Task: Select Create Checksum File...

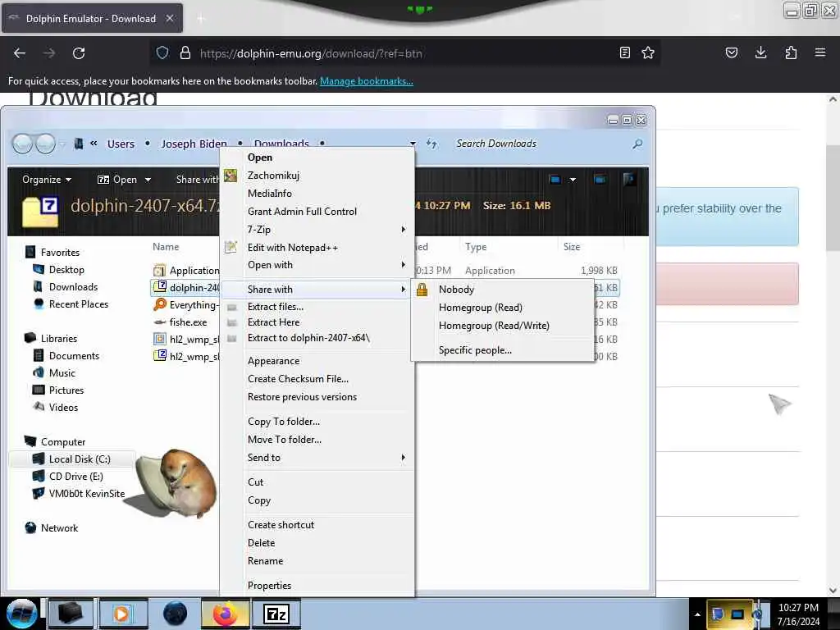Action: coord(317,379)
